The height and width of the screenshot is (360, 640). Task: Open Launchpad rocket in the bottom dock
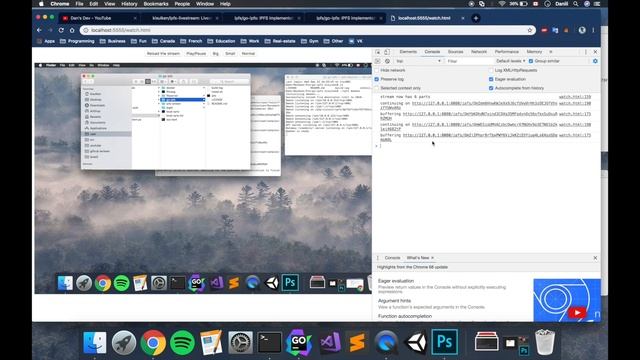pos(124,342)
